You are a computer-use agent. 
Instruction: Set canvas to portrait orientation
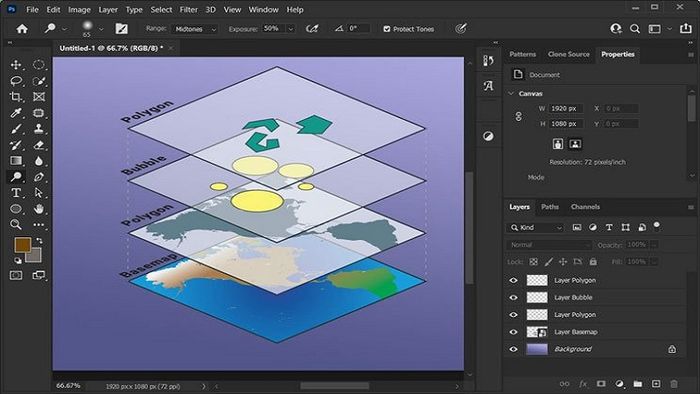tap(558, 144)
